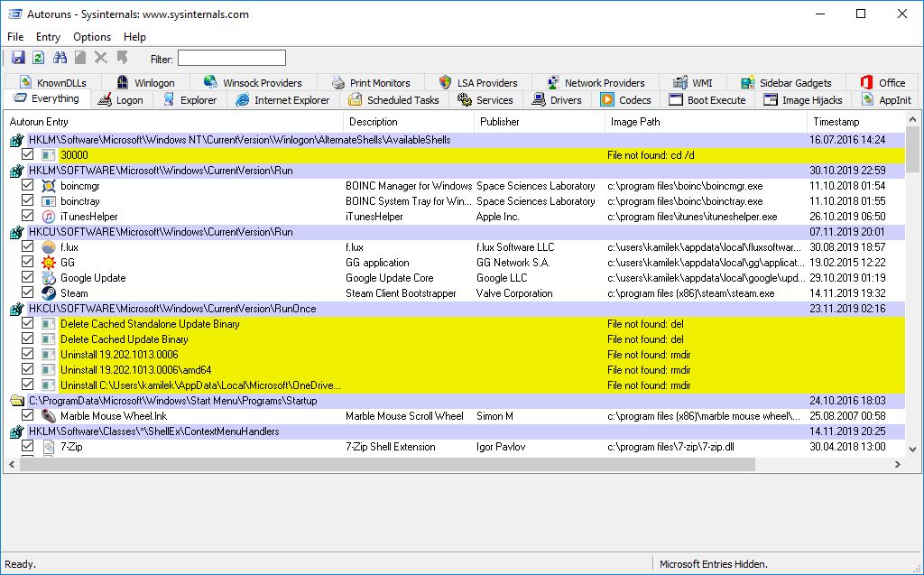Open the Options menu

92,37
